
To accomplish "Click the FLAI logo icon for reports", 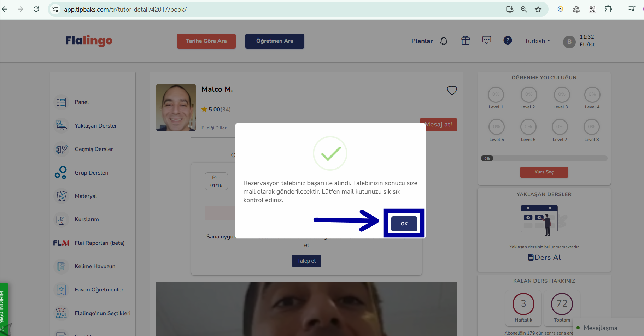I will coord(61,243).
